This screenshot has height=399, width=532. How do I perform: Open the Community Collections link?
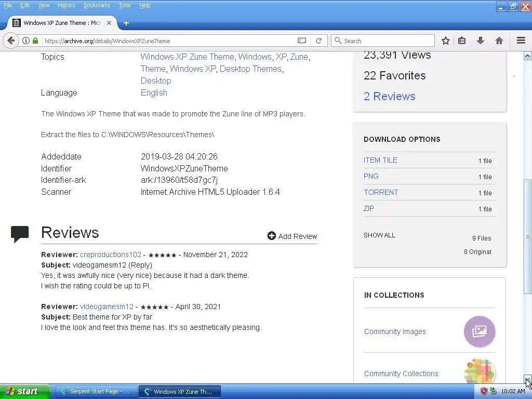(401, 374)
